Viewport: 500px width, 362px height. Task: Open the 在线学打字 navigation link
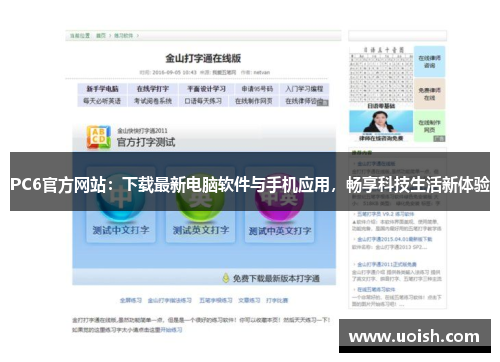pos(153,89)
